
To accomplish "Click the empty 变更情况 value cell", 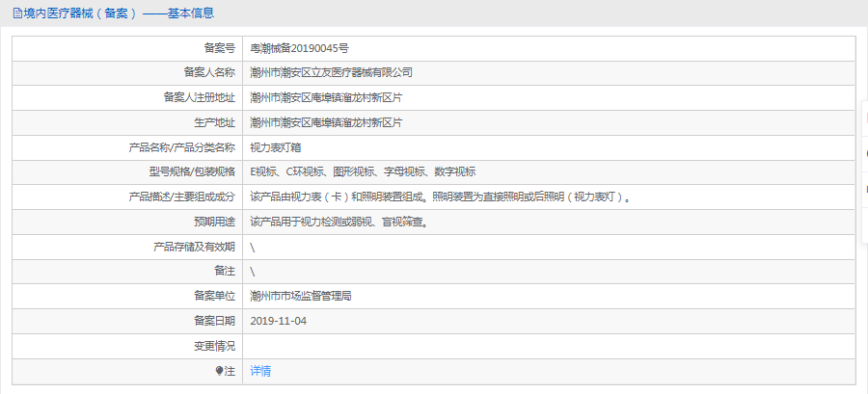I will pos(548,346).
